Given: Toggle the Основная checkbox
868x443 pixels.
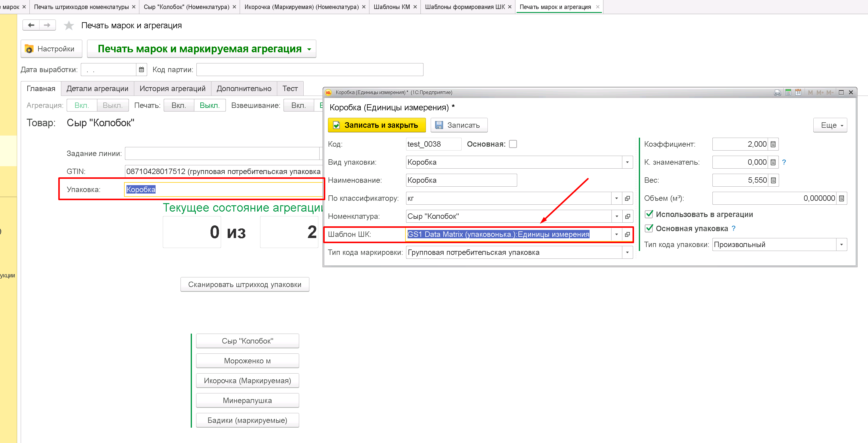Looking at the screenshot, I should (513, 144).
